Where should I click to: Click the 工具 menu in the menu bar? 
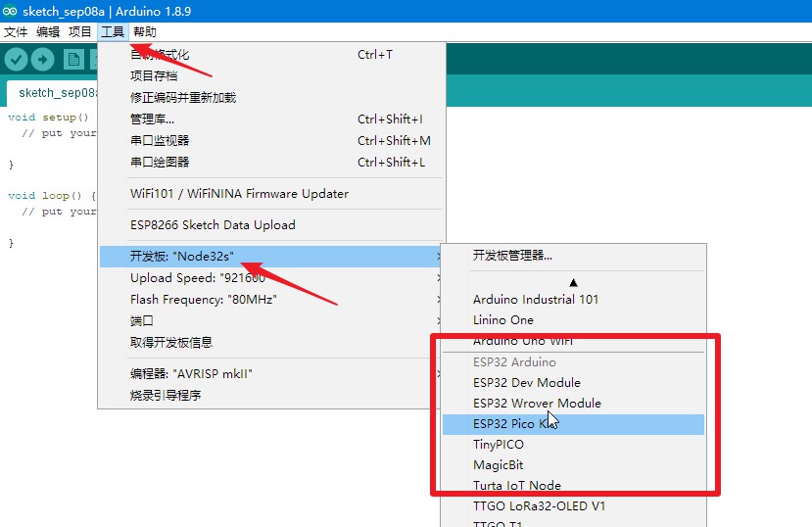pos(113,32)
